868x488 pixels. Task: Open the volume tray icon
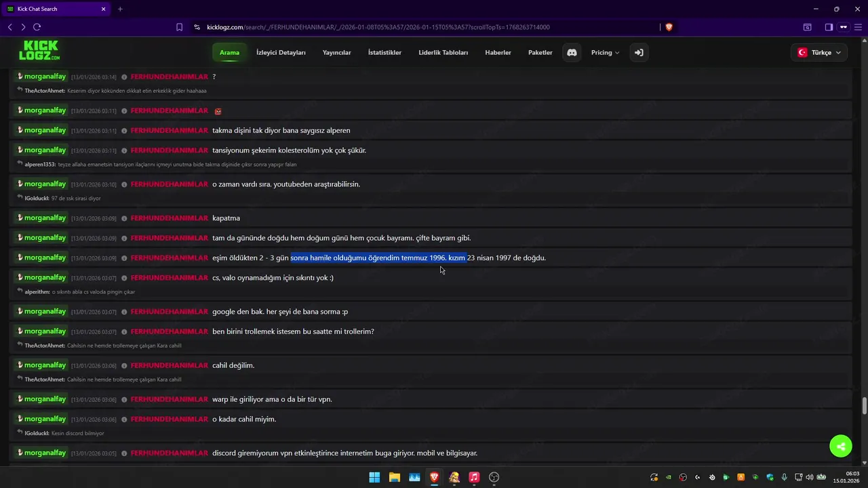[x=809, y=477]
